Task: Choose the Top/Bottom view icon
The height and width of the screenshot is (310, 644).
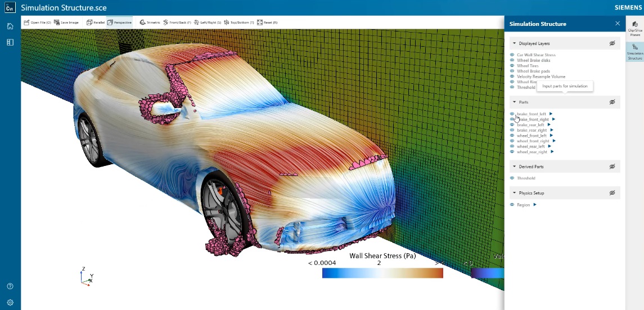Action: [226, 23]
